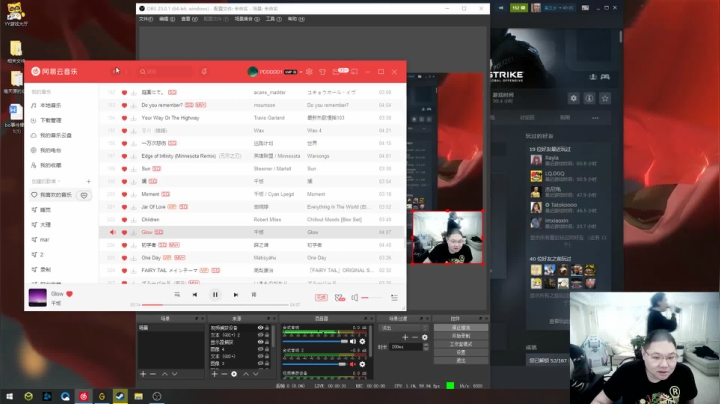Toggle visibility of display capture source
Screen dimensions: 720x404
pyautogui.click(x=260, y=342)
